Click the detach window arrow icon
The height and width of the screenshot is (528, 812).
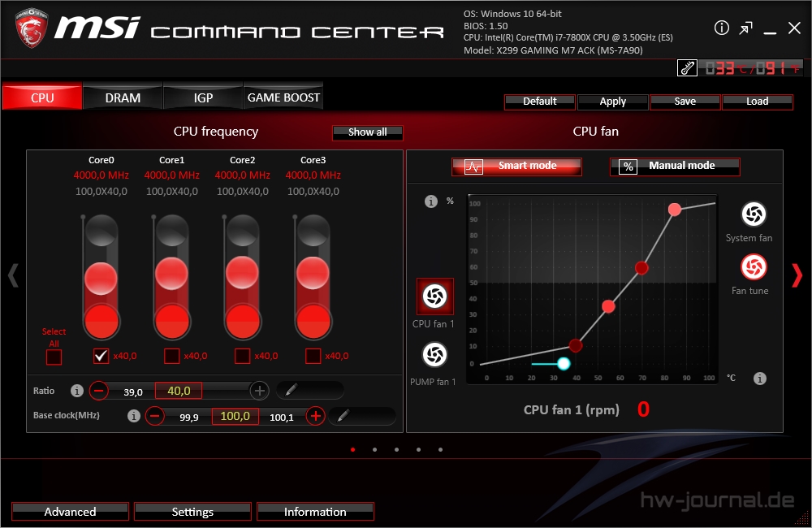coord(745,28)
